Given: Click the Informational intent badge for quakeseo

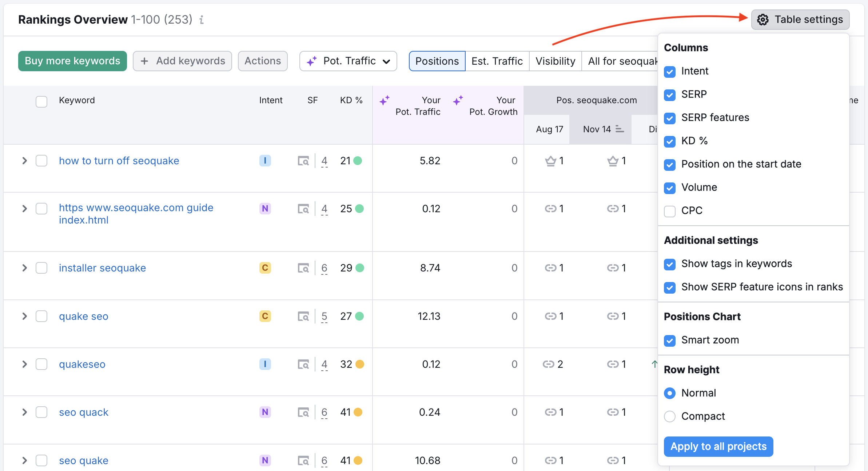Looking at the screenshot, I should pos(265,364).
